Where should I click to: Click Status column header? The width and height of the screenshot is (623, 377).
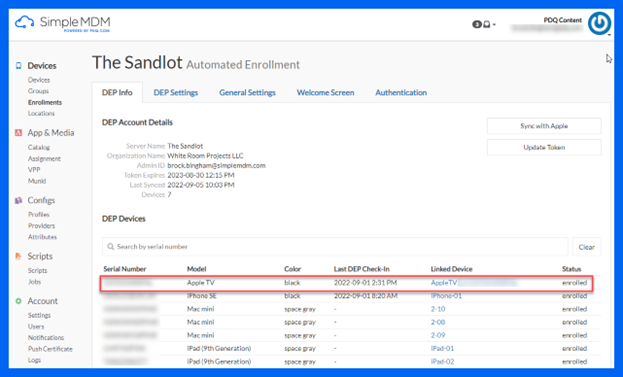(571, 269)
